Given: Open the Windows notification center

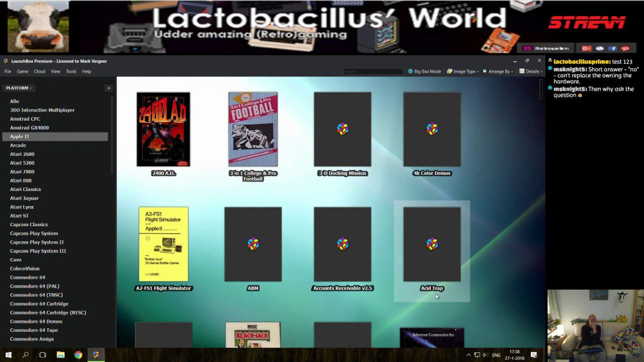Looking at the screenshot, I should click(x=534, y=355).
